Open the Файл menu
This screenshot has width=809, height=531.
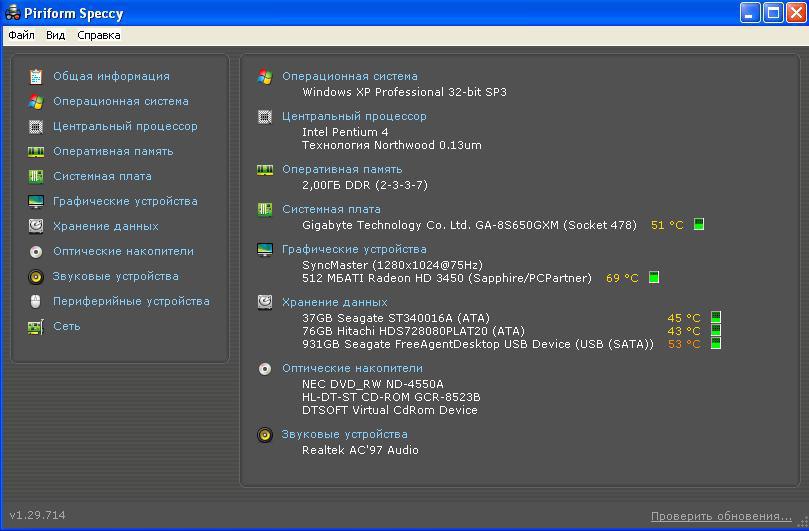(x=21, y=35)
